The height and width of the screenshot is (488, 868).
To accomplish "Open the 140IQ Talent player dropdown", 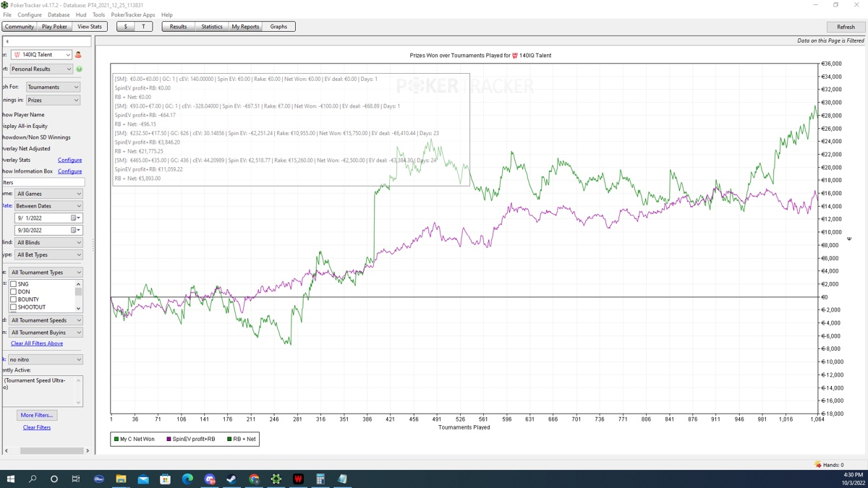I will [x=42, y=55].
